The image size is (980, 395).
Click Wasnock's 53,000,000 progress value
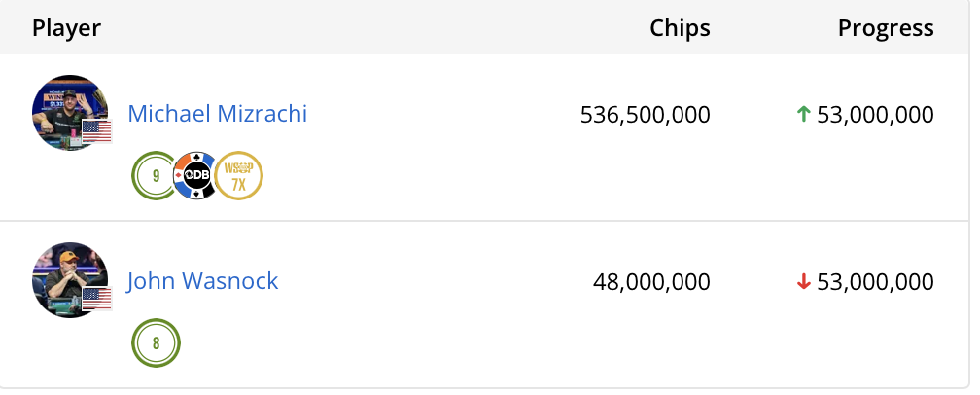875,282
